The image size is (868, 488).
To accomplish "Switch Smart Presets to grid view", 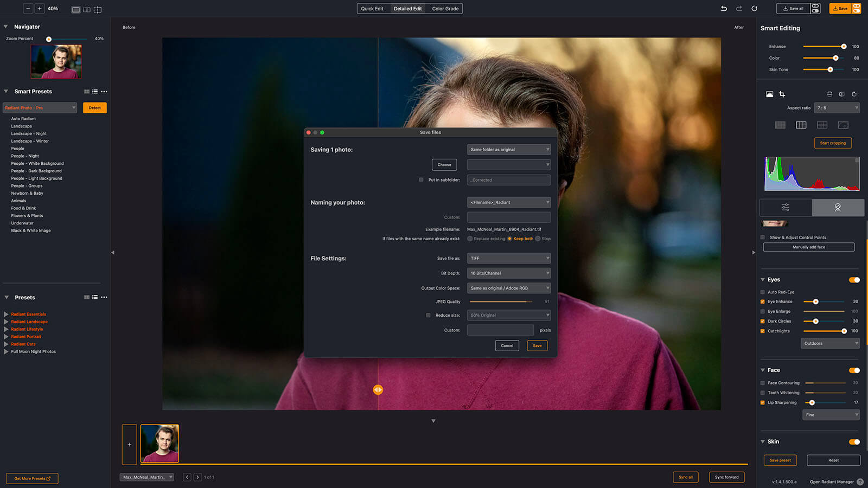I will [87, 92].
